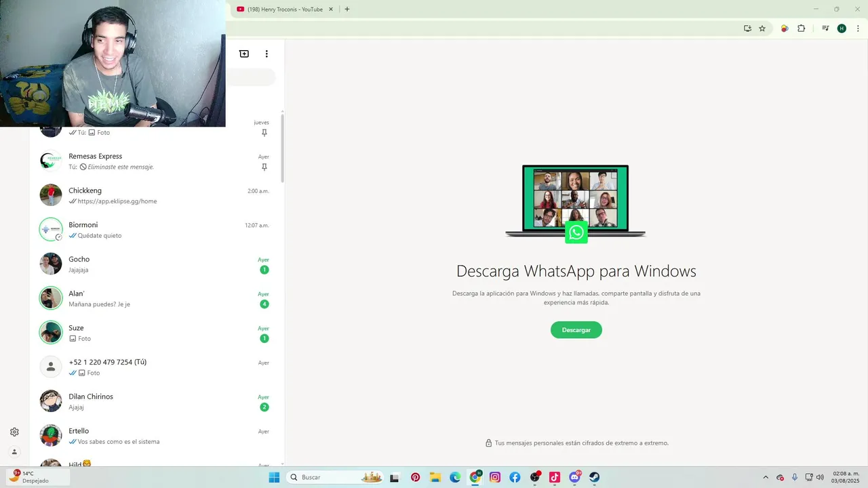Open the Windows Start menu

tap(274, 477)
